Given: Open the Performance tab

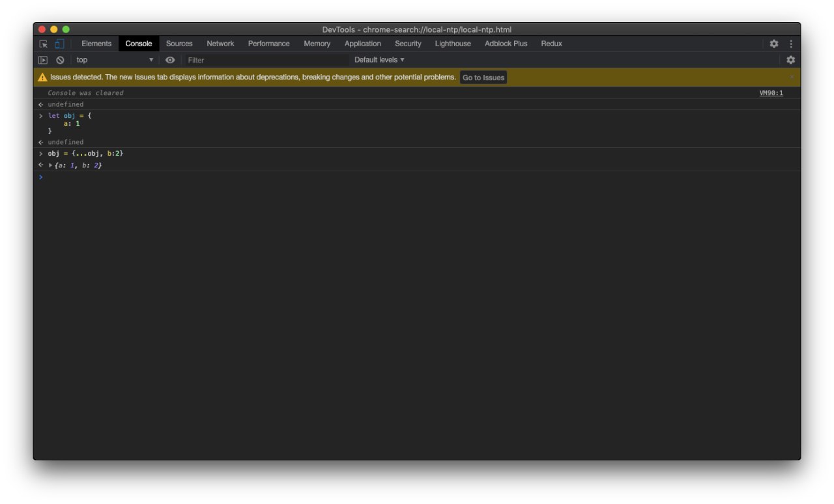Looking at the screenshot, I should (x=269, y=44).
